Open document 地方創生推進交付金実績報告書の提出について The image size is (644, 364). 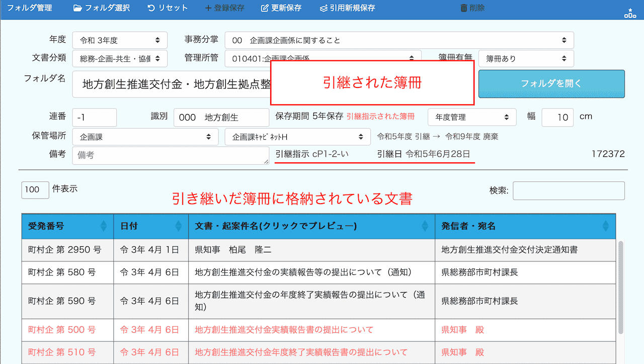284,330
